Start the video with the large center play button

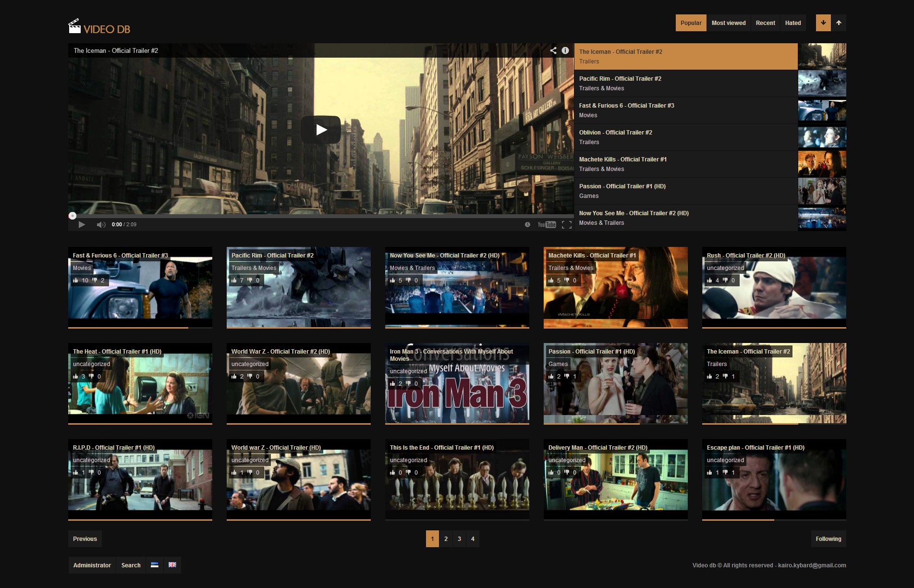pos(321,129)
